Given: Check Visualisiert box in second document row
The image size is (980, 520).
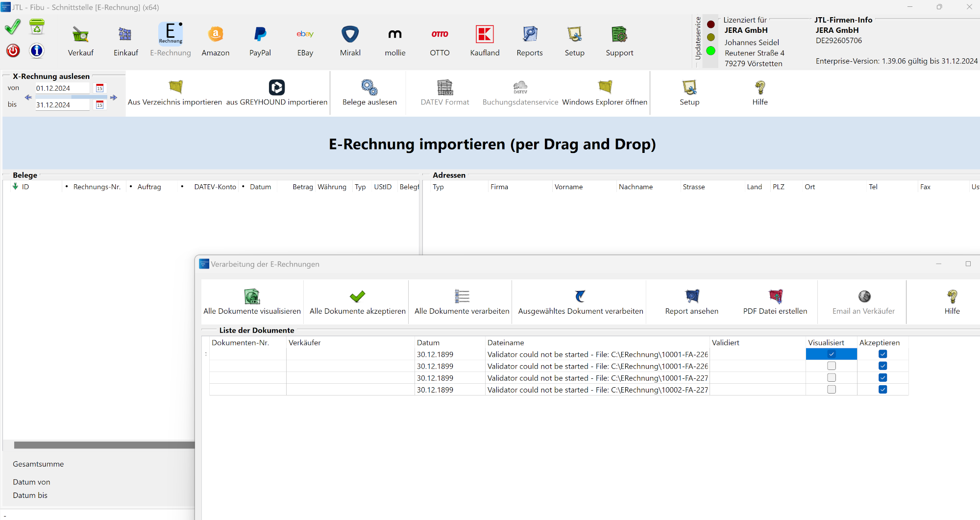Looking at the screenshot, I should (x=831, y=366).
